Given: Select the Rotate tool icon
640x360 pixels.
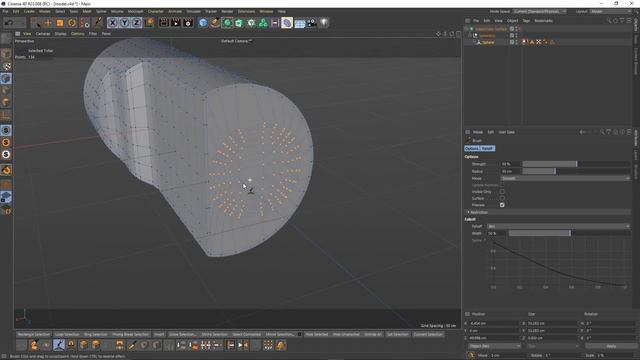Looking at the screenshot, I should [72, 23].
